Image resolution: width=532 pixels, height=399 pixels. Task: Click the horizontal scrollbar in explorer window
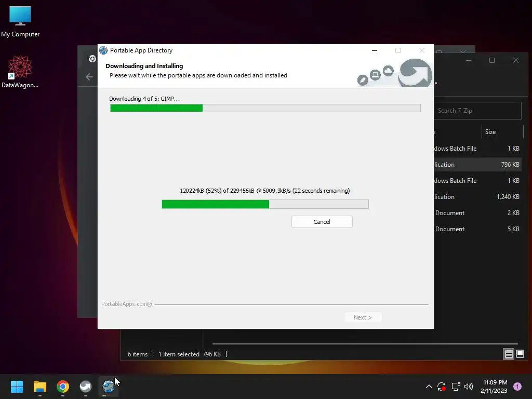tap(365, 344)
